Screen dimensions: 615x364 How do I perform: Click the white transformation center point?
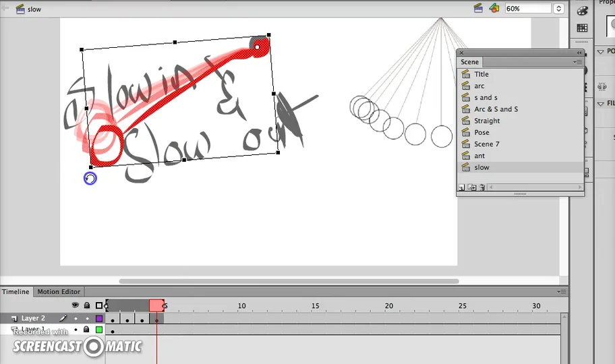(x=258, y=47)
